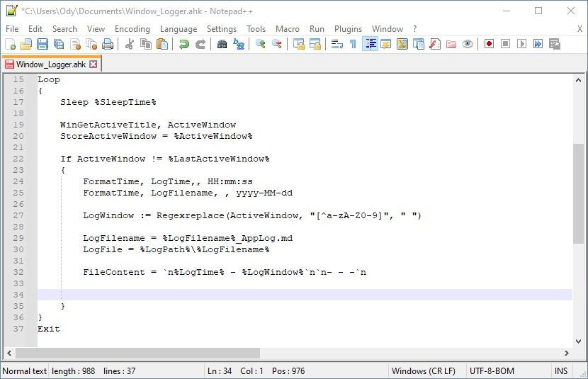Click the Copy toolbar icon
Viewport: 588px width, 379px height.
point(145,44)
